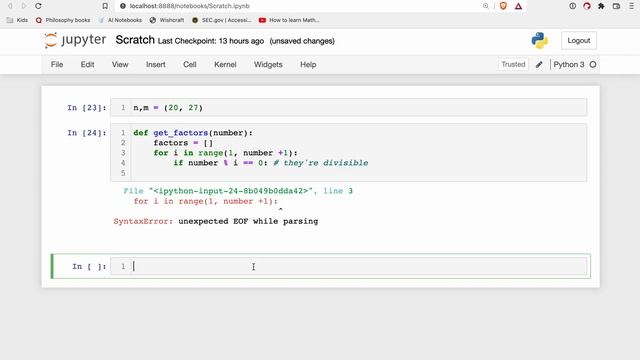Open the Kernel menu
This screenshot has height=360, width=640.
click(x=225, y=64)
